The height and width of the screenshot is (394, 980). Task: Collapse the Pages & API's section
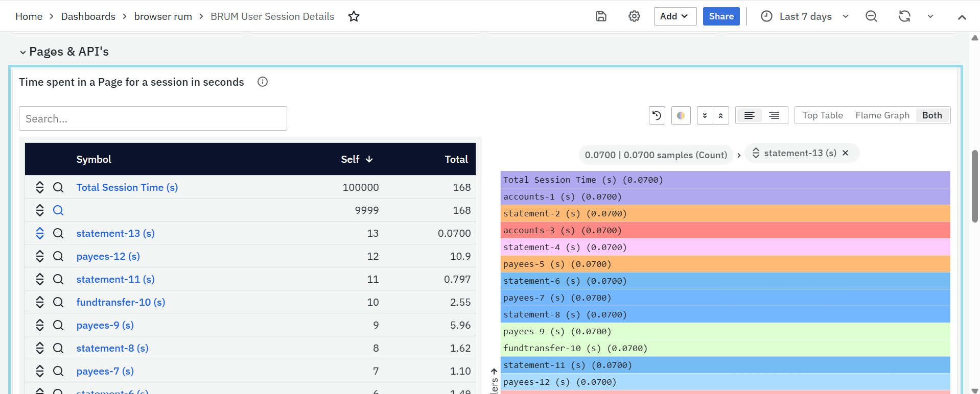point(22,52)
